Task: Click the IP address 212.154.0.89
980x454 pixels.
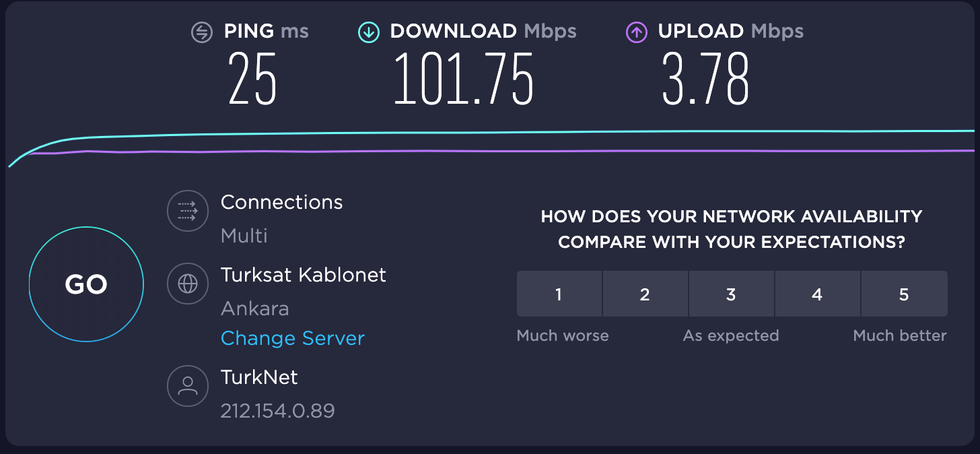Action: [278, 410]
